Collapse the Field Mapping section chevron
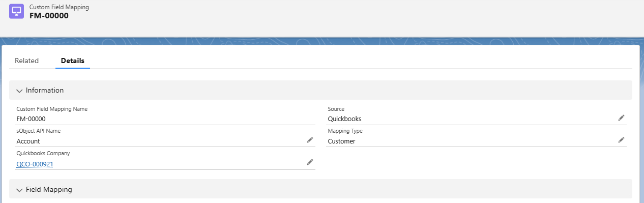Image resolution: width=644 pixels, height=203 pixels. (19, 190)
